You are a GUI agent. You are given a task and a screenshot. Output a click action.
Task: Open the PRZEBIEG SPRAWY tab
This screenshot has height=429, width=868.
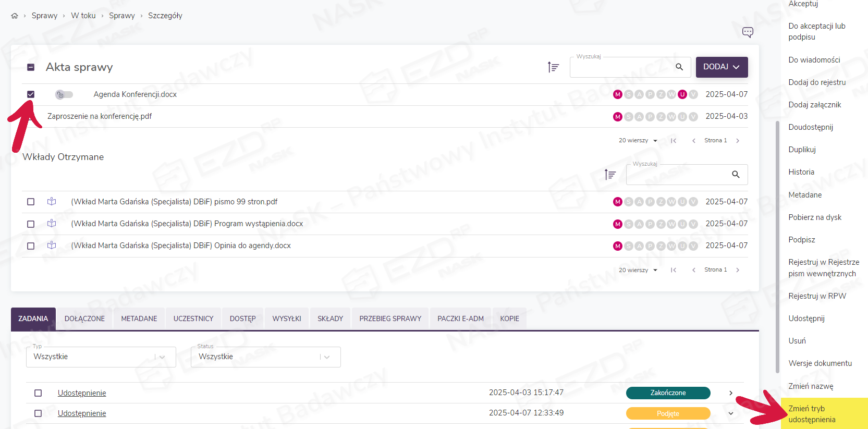pos(390,318)
